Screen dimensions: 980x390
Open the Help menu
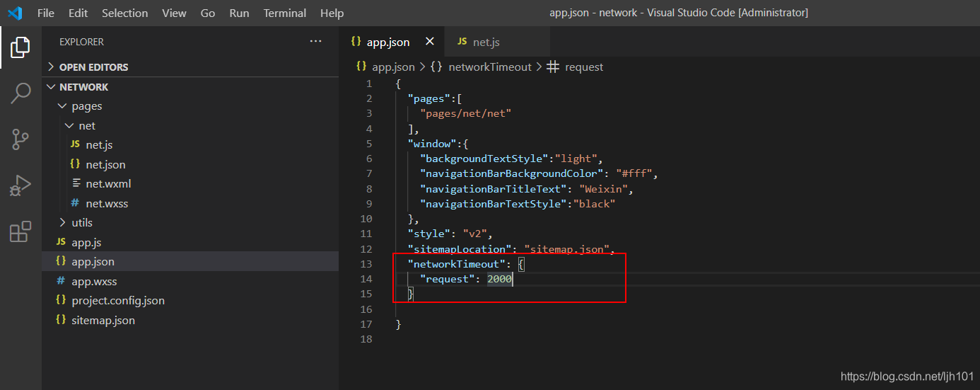coord(332,13)
